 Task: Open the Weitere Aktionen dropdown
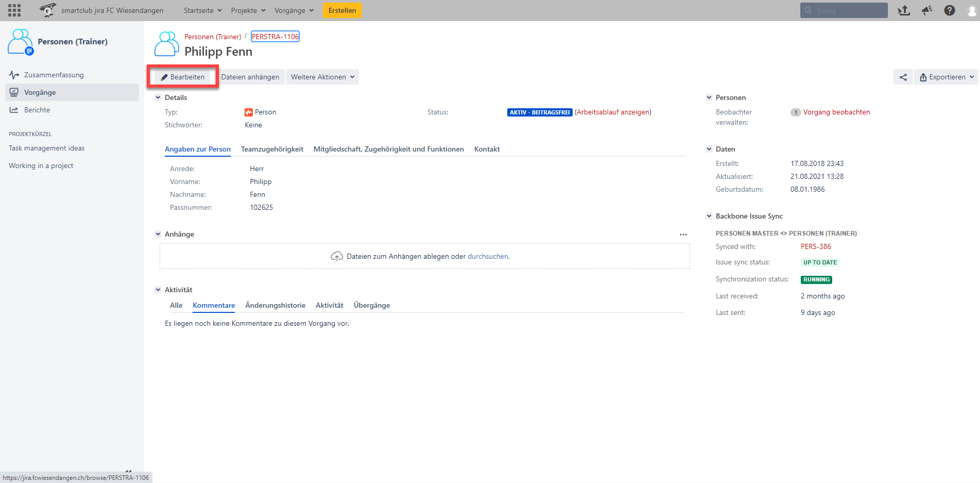[322, 77]
